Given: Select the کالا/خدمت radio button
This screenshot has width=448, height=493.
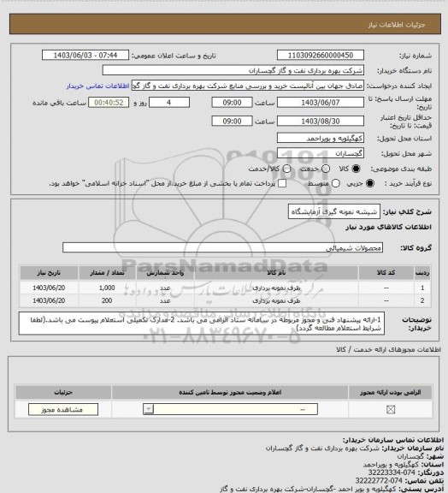Looking at the screenshot, I should 286,169.
